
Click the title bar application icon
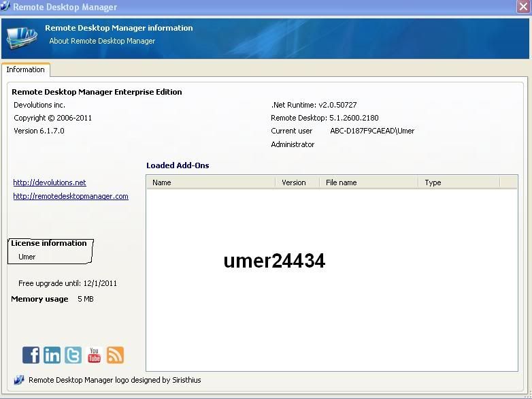[x=6, y=7]
